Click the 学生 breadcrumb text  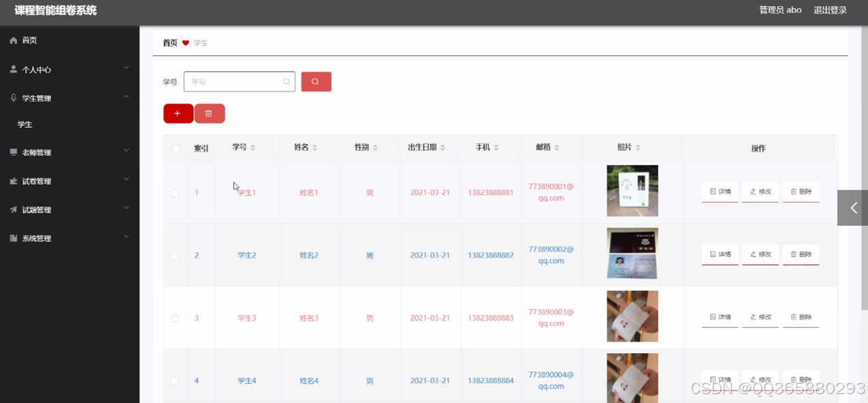(201, 43)
